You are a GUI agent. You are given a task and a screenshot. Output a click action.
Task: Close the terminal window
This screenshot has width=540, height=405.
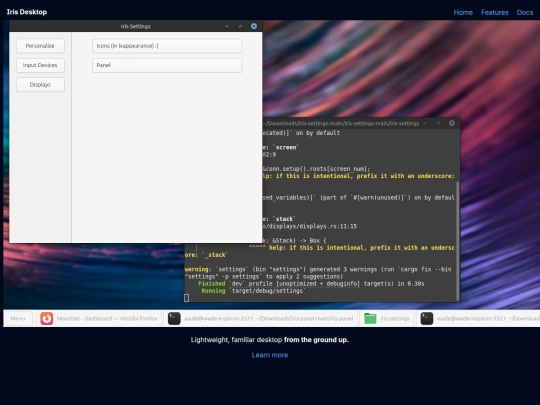[451, 123]
